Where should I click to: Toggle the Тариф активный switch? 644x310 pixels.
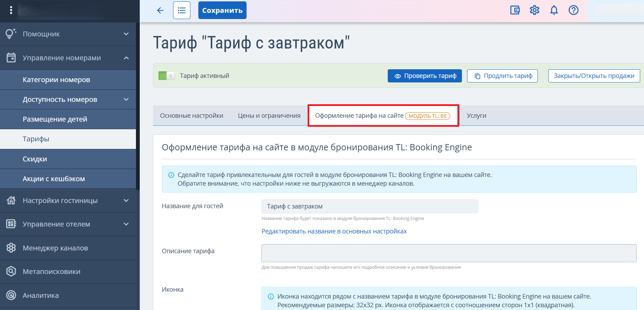coord(166,76)
